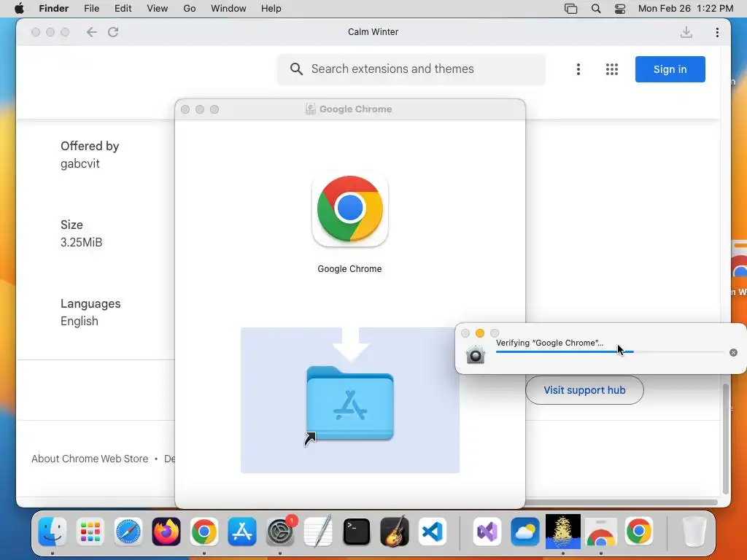The image size is (747, 560).
Task: Open the Finder menu
Action: coord(53,9)
